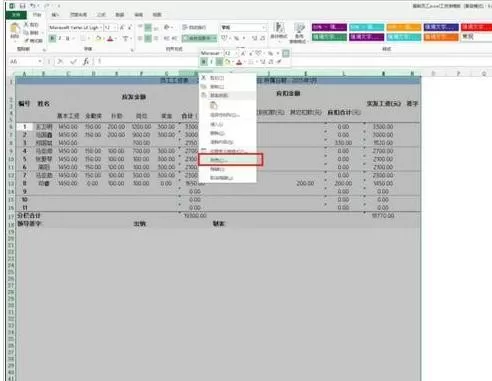This screenshot has width=492, height=381.
Task: Open the Font group dialog launcher
Action: [132, 50]
